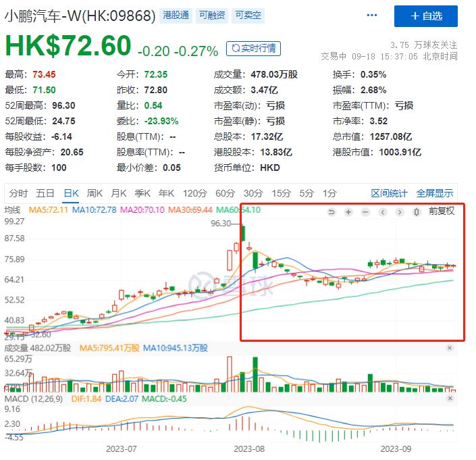The width and height of the screenshot is (476, 460).
Task: Click the MA5:72.11 moving average label
Action: pyautogui.click(x=48, y=210)
